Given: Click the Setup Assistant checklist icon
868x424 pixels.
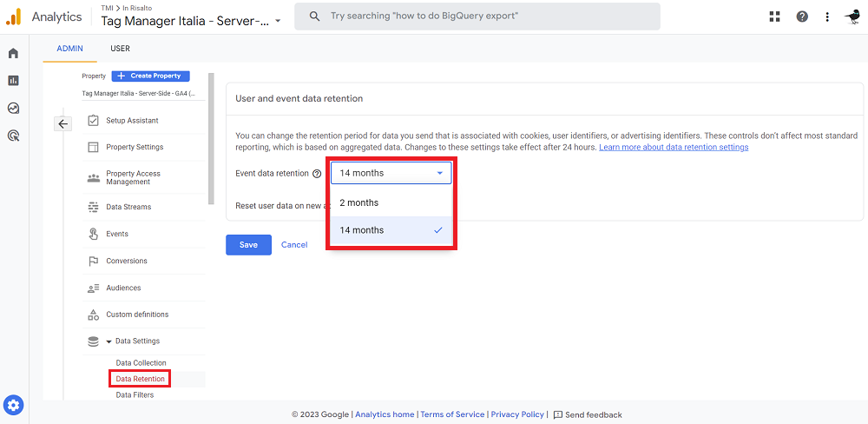Looking at the screenshot, I should click(x=93, y=120).
